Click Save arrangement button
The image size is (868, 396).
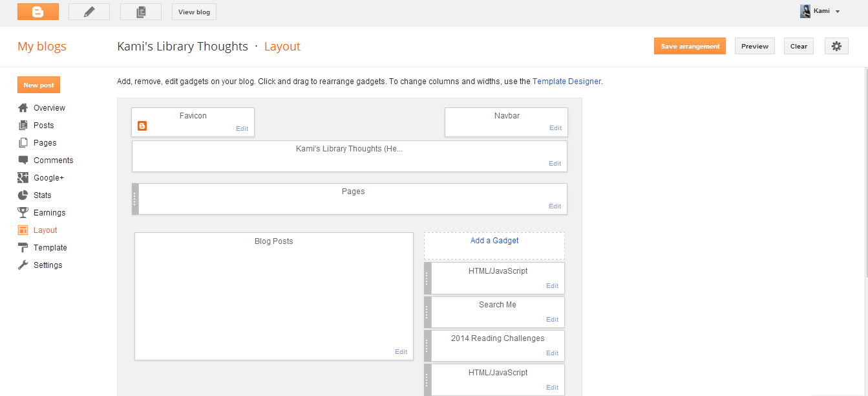[690, 46]
